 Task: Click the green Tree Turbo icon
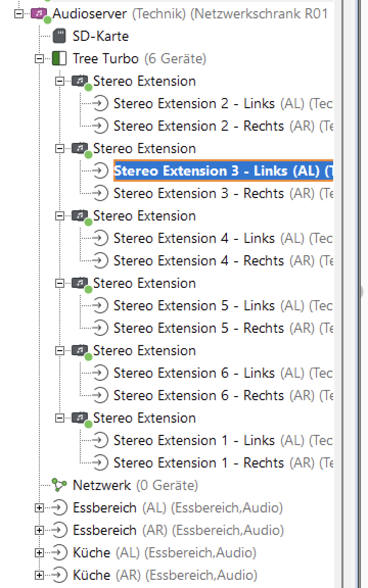(x=59, y=59)
